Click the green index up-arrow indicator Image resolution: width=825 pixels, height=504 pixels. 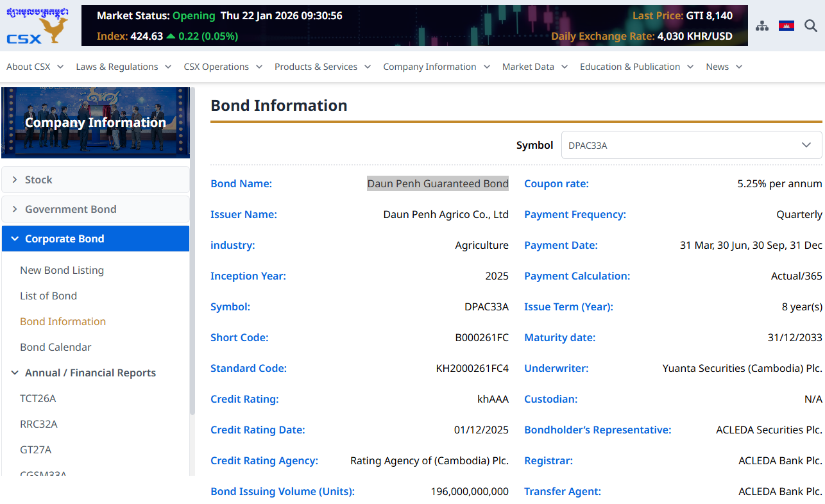(x=171, y=37)
